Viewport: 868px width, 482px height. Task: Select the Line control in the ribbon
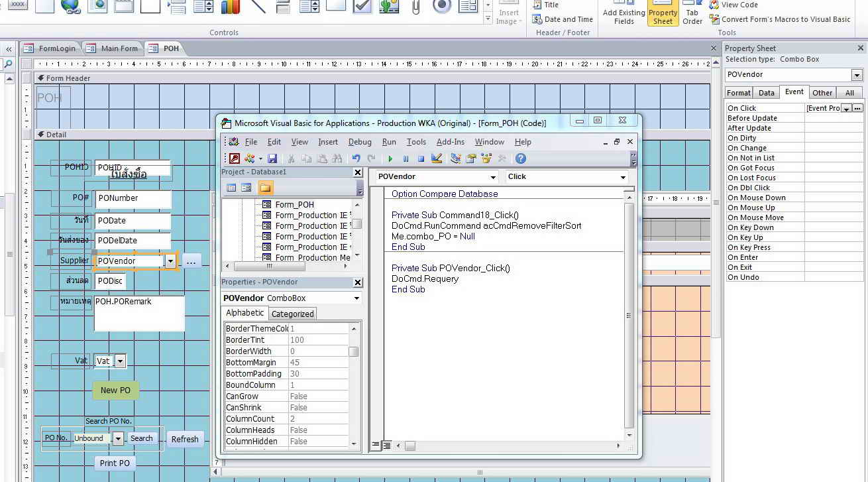pos(258,7)
